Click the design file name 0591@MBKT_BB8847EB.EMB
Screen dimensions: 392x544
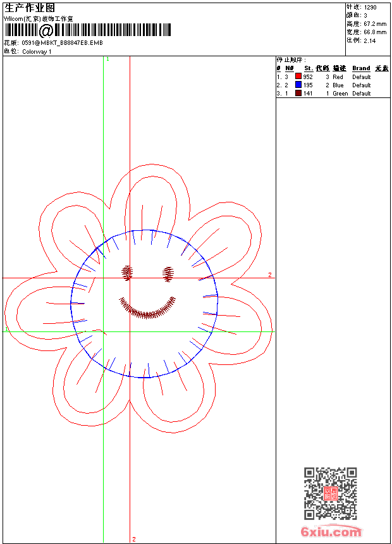tap(62, 43)
